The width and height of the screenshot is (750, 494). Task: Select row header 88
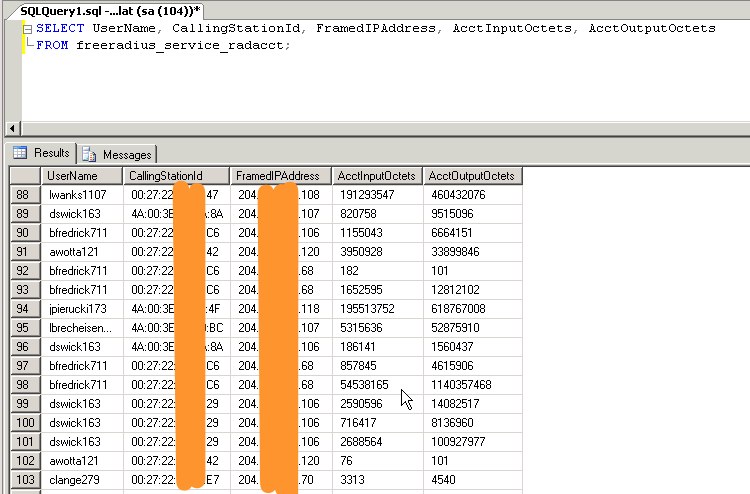click(25, 195)
